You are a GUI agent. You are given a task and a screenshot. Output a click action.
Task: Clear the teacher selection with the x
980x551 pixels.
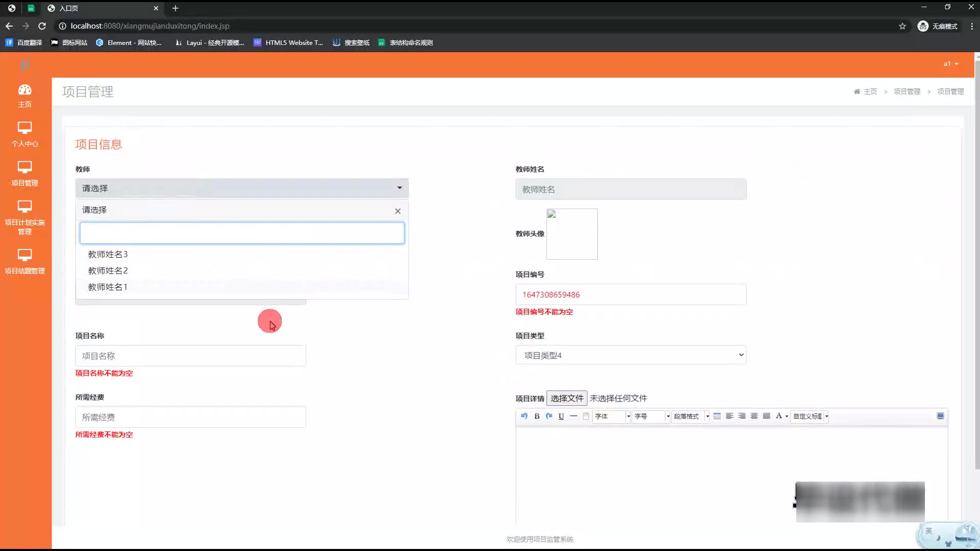coord(398,211)
